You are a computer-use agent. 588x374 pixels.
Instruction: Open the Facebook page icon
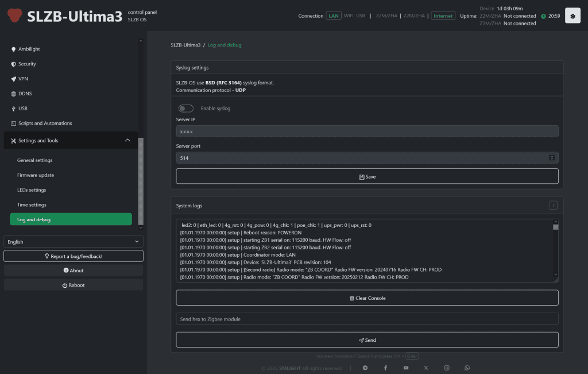pyautogui.click(x=385, y=368)
